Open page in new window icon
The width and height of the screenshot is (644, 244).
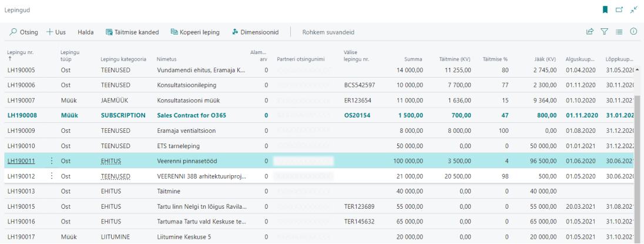click(x=619, y=10)
